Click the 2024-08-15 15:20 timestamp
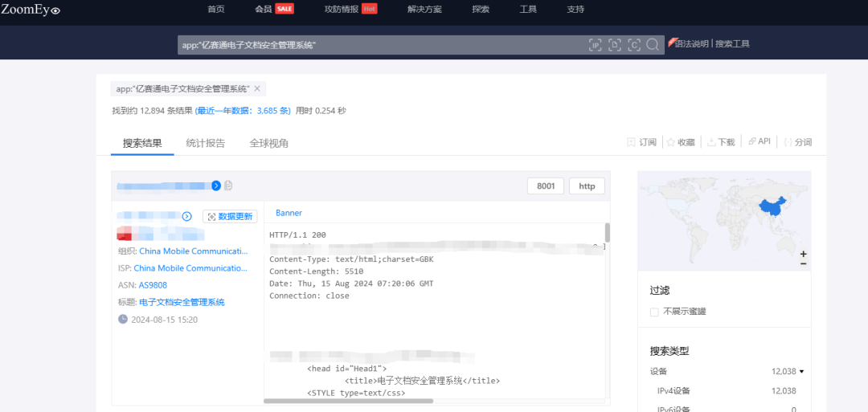This screenshot has width=868, height=412. coord(165,320)
